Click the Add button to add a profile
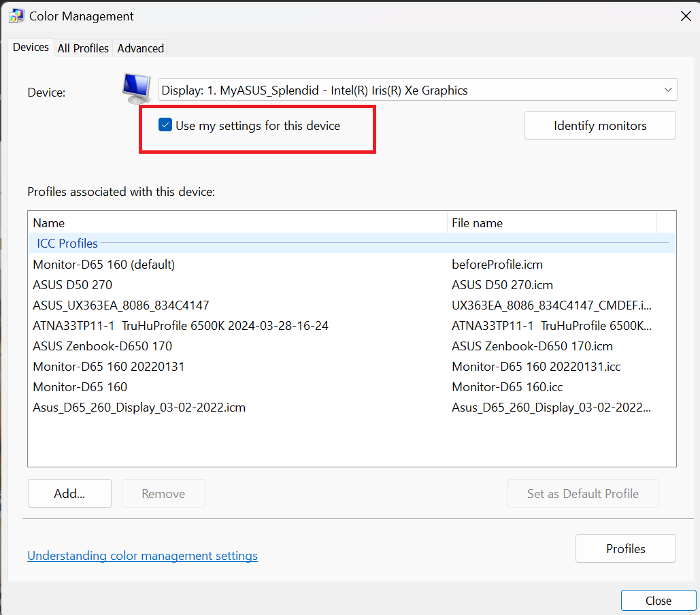The height and width of the screenshot is (615, 700). [x=69, y=493]
